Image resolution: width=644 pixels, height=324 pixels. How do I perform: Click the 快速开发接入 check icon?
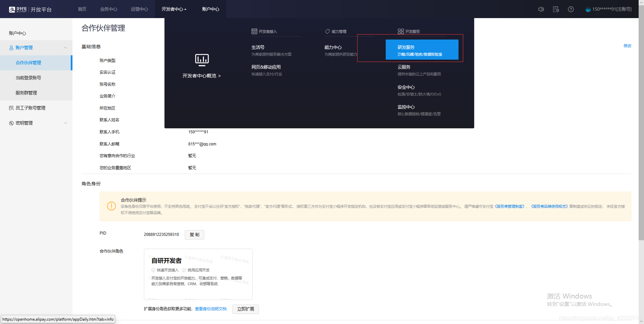coord(153,270)
